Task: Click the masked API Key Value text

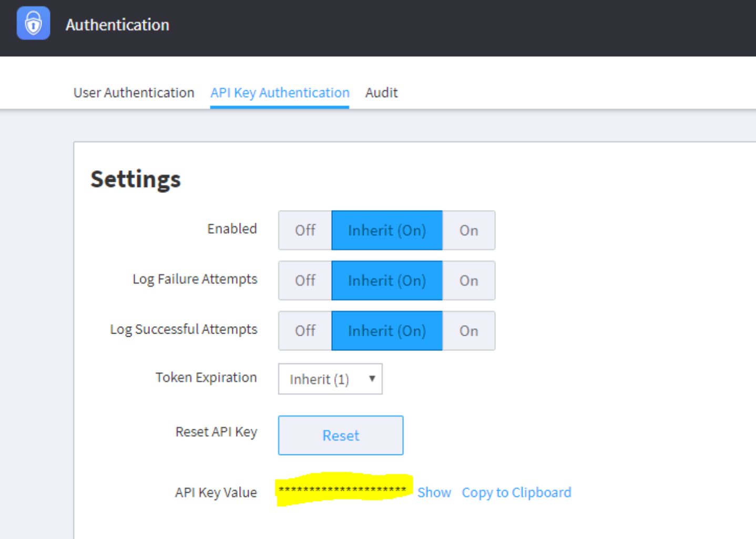Action: (342, 490)
